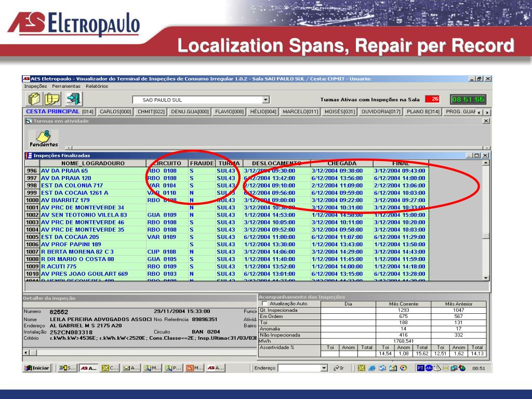
Task: Click tab strip scroll right arrow
Action: click(x=487, y=112)
